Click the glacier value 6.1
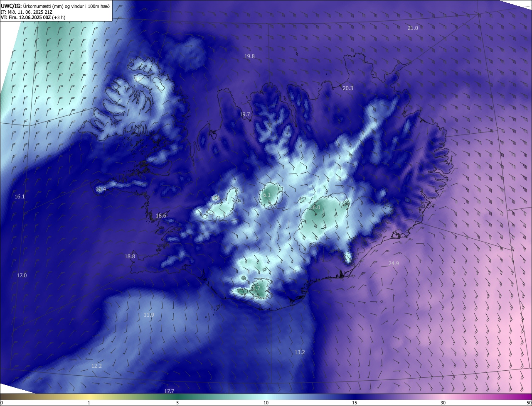The height and width of the screenshot is (406, 532). [267, 195]
